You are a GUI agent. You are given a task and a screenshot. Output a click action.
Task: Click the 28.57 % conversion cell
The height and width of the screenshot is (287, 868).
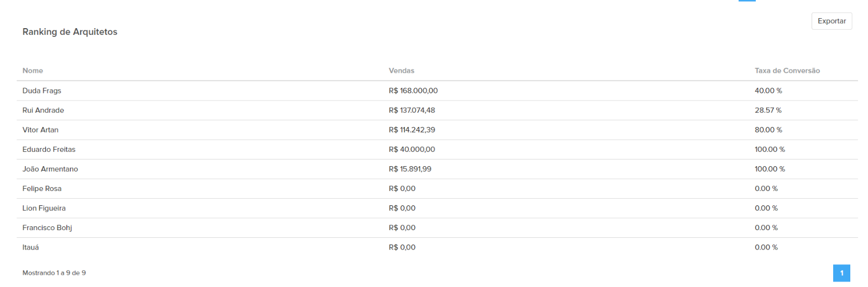[x=768, y=110]
